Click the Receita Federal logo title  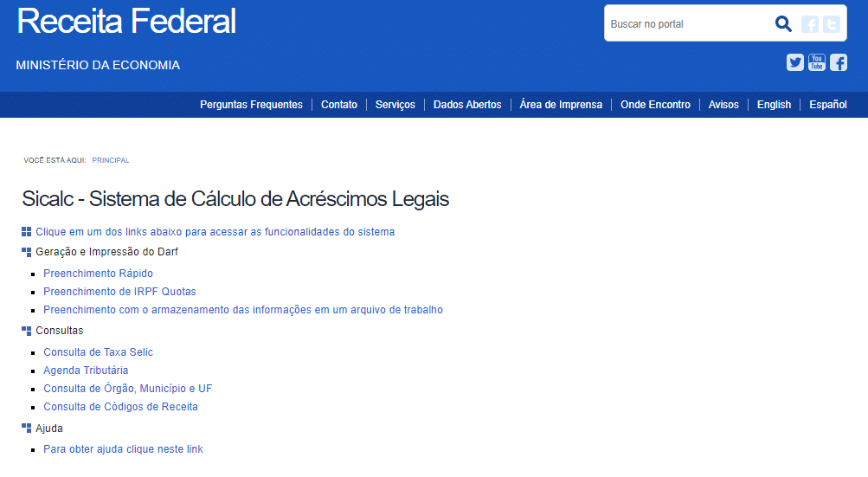[126, 21]
